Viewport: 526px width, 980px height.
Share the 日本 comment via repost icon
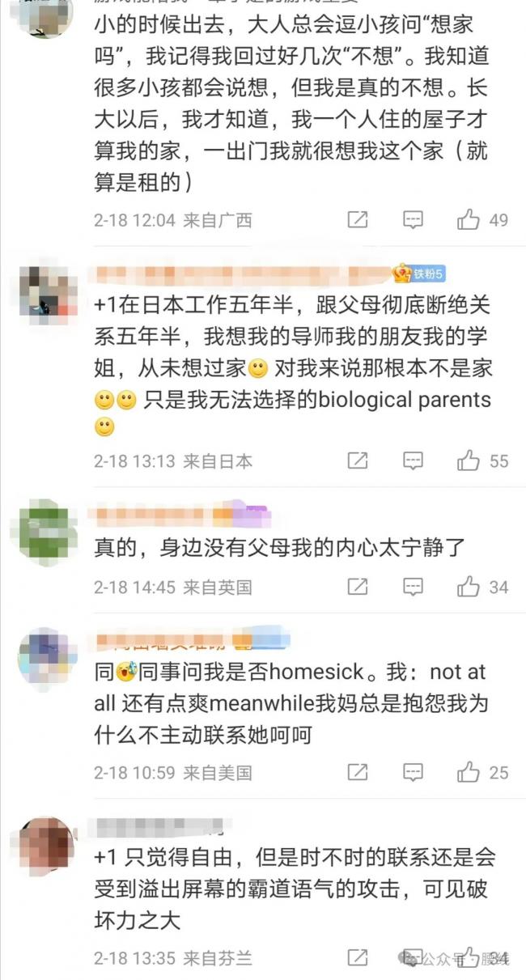(358, 460)
